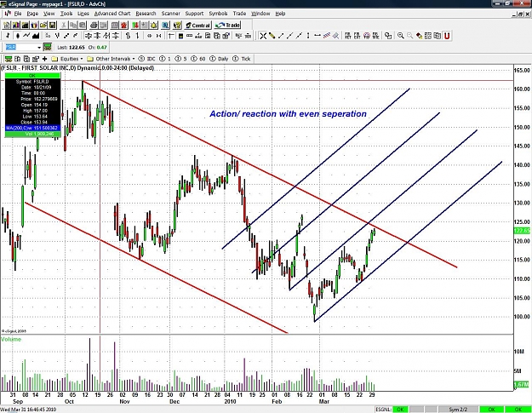Viewport: 532px width, 413px height.
Task: Select the IDC interval option
Action: click(147, 59)
